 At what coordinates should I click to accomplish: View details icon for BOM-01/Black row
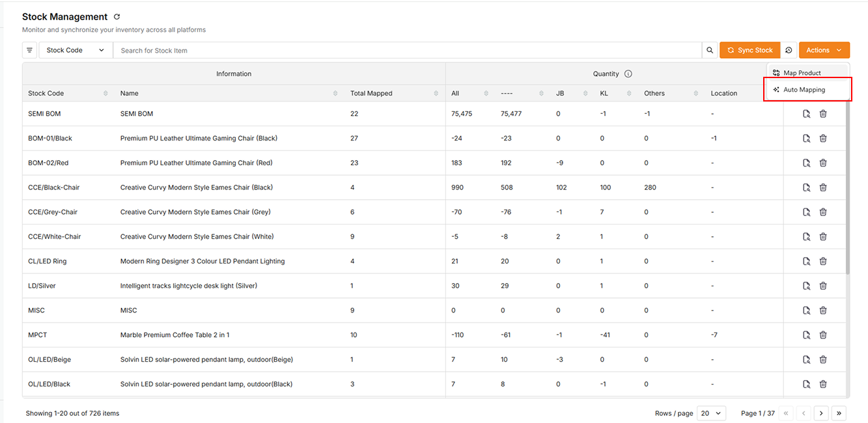pos(806,138)
